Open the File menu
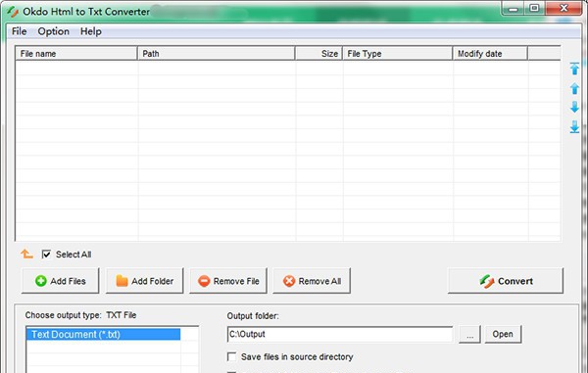588x373 pixels. click(20, 31)
